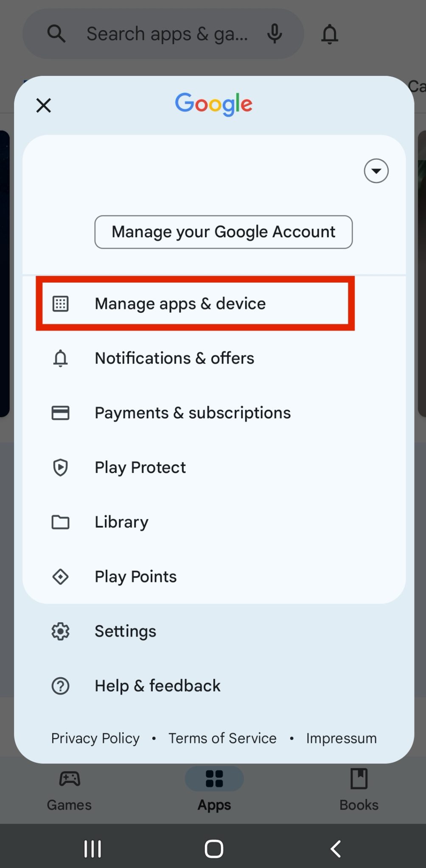
Task: Switch to the Books tab
Action: coord(359,791)
